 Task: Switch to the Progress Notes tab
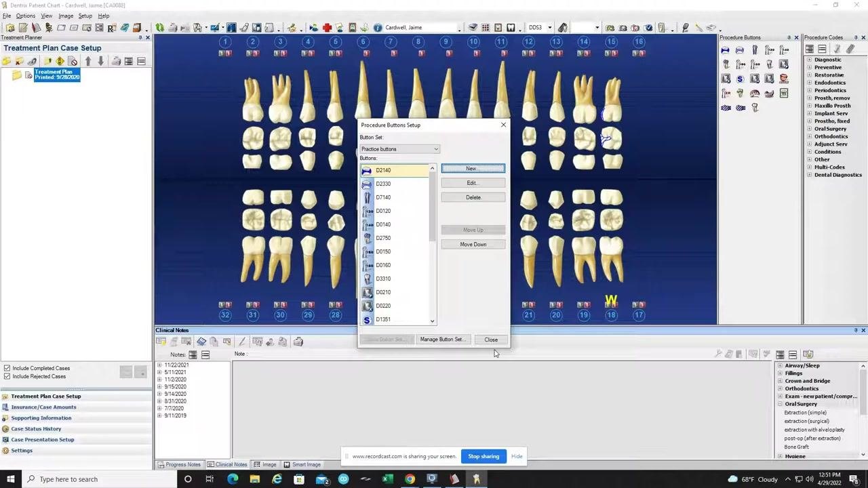[180, 464]
